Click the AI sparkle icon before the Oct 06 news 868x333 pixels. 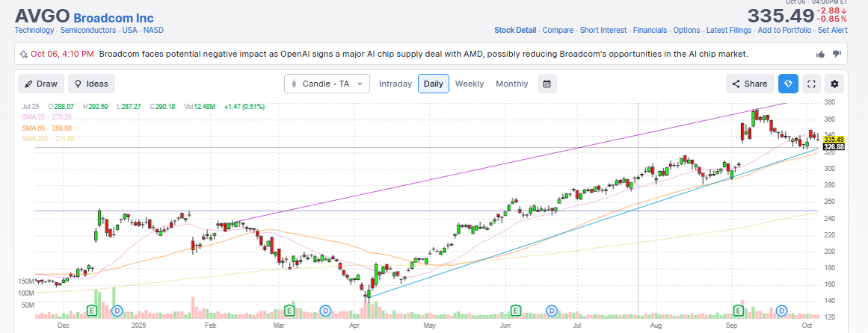click(23, 55)
